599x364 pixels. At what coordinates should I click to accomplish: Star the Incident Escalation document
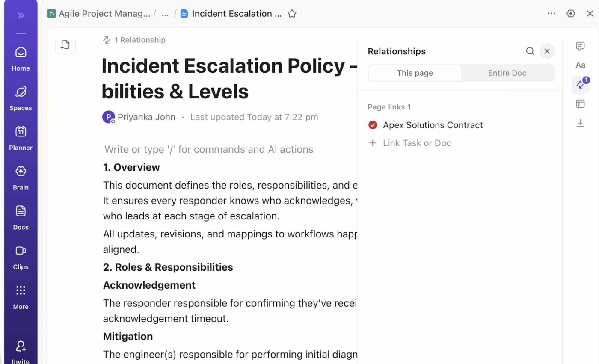click(292, 13)
